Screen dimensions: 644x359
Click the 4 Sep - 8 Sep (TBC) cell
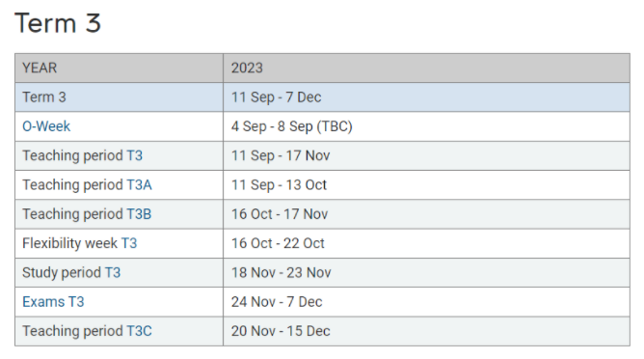coord(426,126)
